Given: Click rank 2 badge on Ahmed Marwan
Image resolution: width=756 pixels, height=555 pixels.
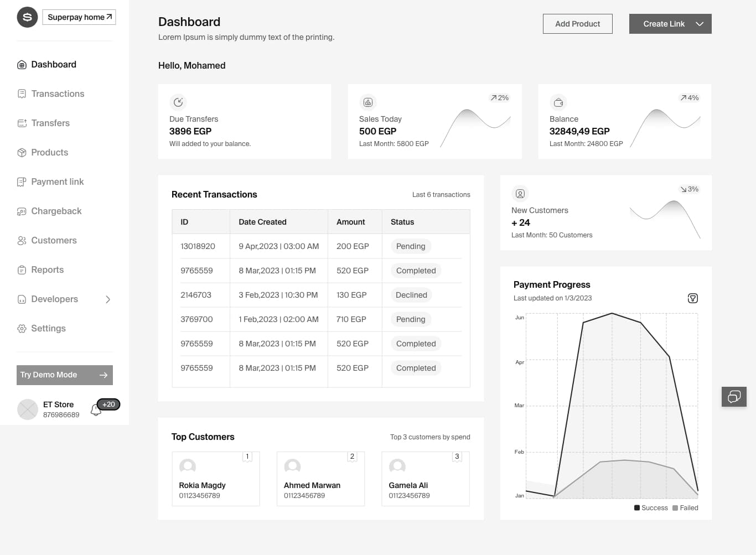Looking at the screenshot, I should click(352, 457).
